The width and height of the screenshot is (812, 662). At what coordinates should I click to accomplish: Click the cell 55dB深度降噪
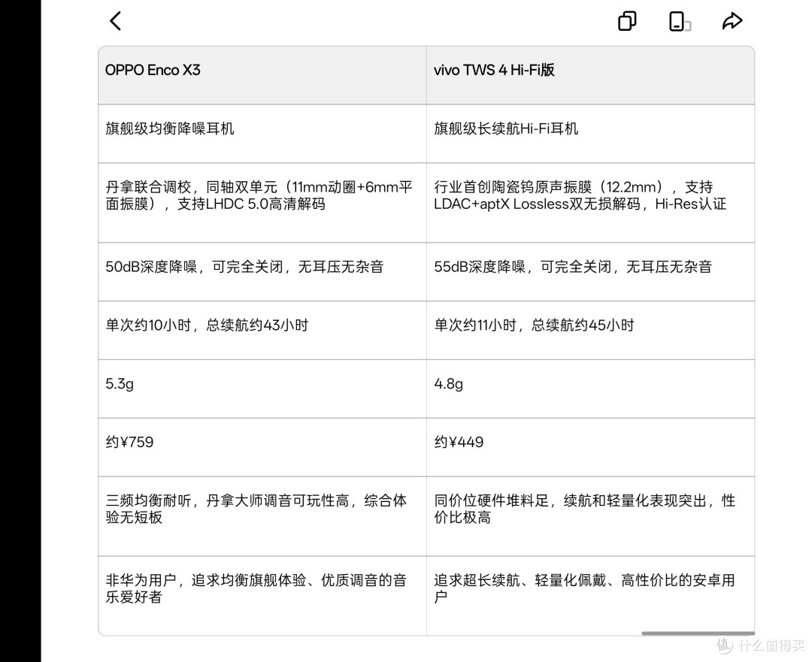(x=590, y=272)
